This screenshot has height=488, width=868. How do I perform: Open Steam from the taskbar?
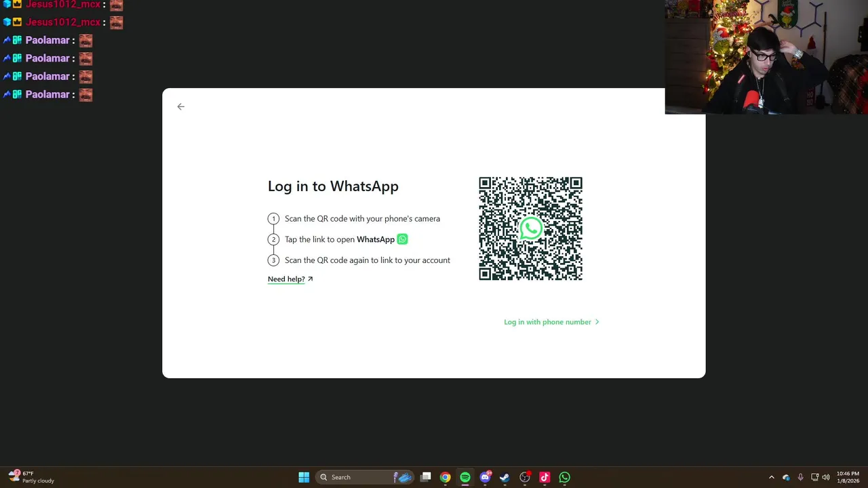(505, 477)
